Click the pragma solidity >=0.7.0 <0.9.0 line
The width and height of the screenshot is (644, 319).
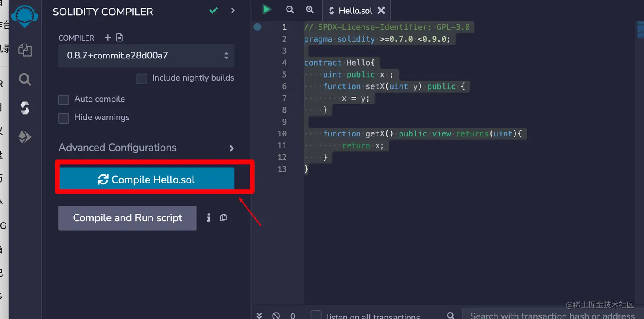377,39
